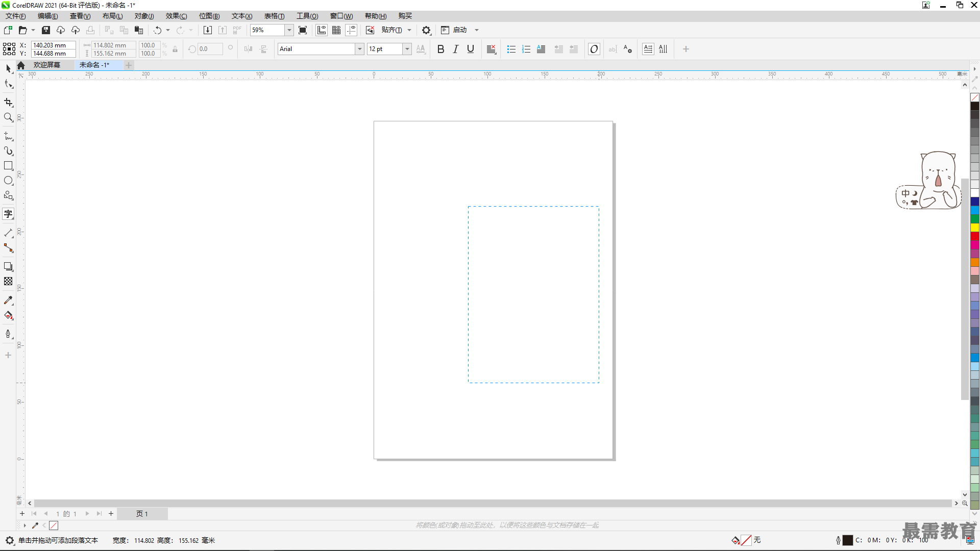This screenshot has height=551, width=980.
Task: Save the document with floppy icon
Action: pos(46,30)
